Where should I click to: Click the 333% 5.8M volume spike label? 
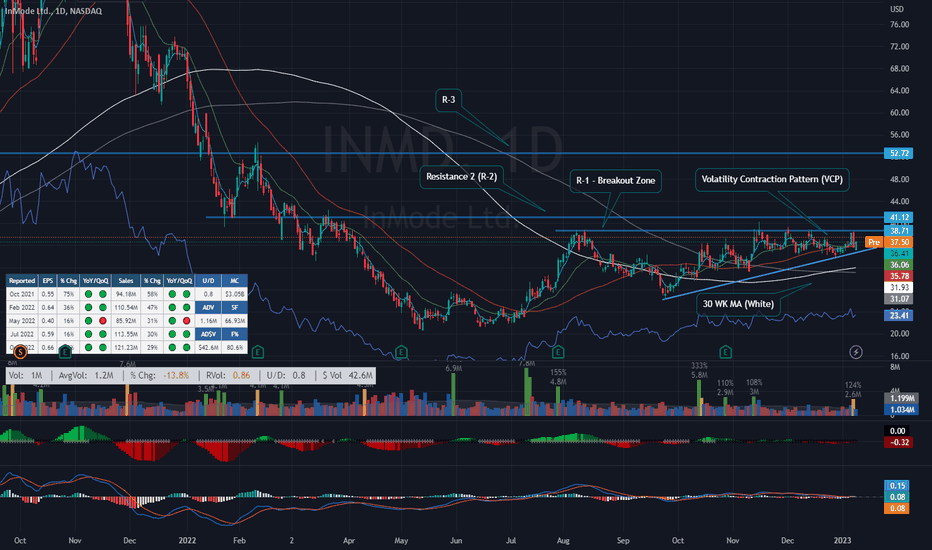point(700,370)
